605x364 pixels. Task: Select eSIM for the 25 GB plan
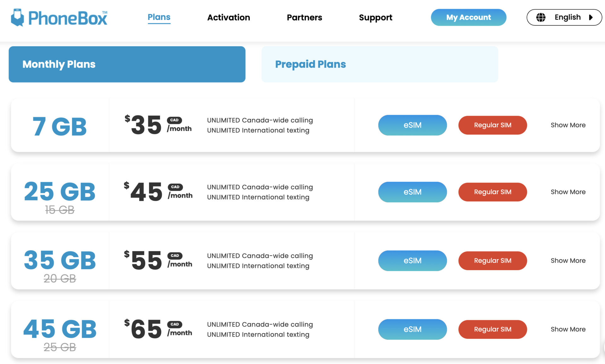point(412,192)
